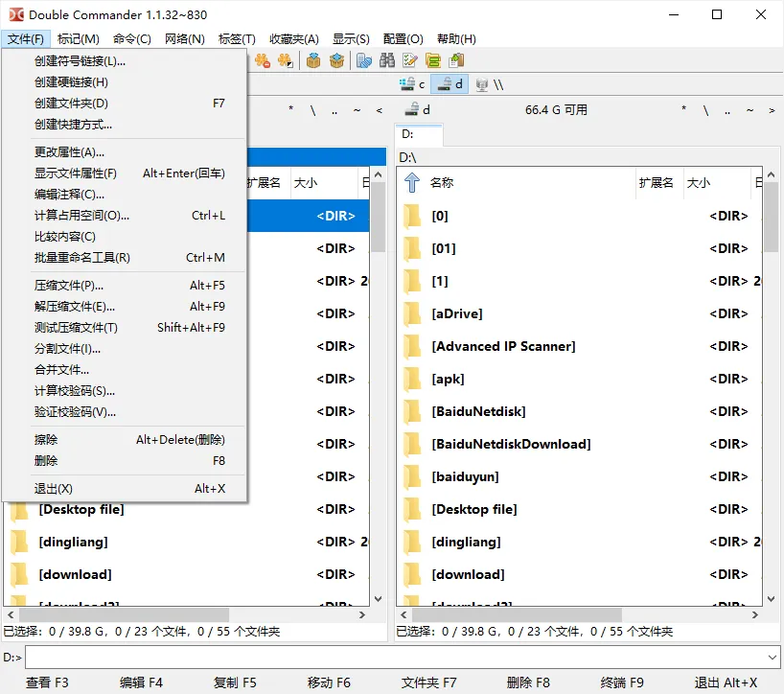Click the command line input field
Screen dimensions: 784x694
396,657
